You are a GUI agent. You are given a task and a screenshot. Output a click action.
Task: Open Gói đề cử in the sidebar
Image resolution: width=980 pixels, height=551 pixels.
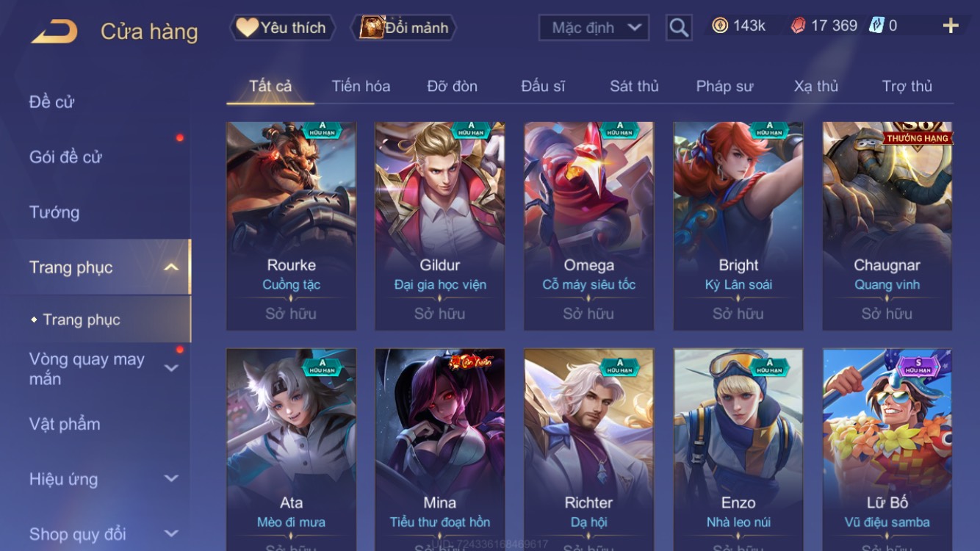tap(65, 157)
